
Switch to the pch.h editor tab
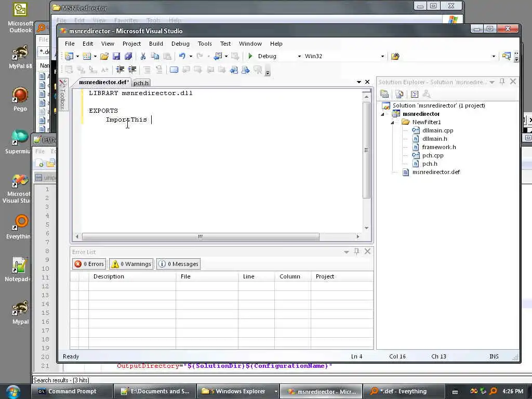click(141, 83)
